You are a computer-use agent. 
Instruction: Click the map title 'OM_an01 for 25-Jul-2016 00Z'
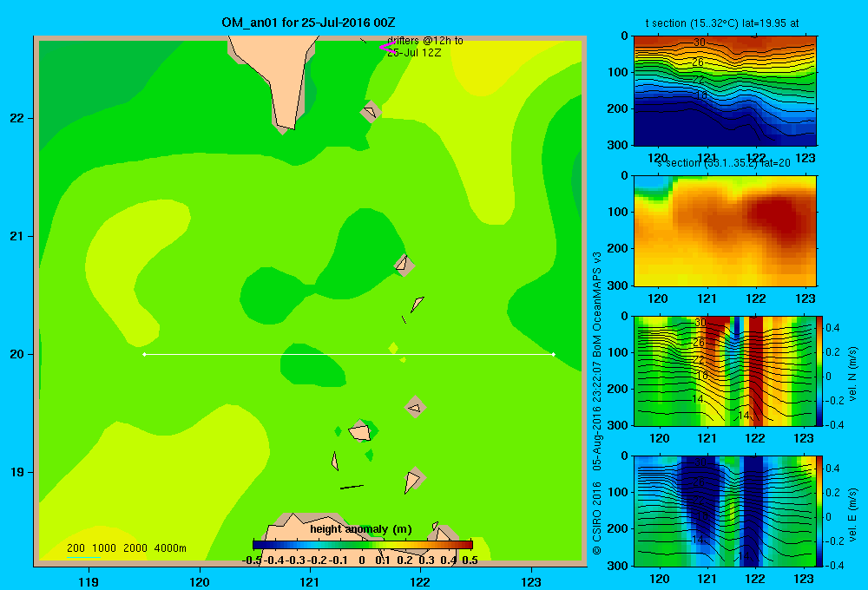tap(308, 23)
